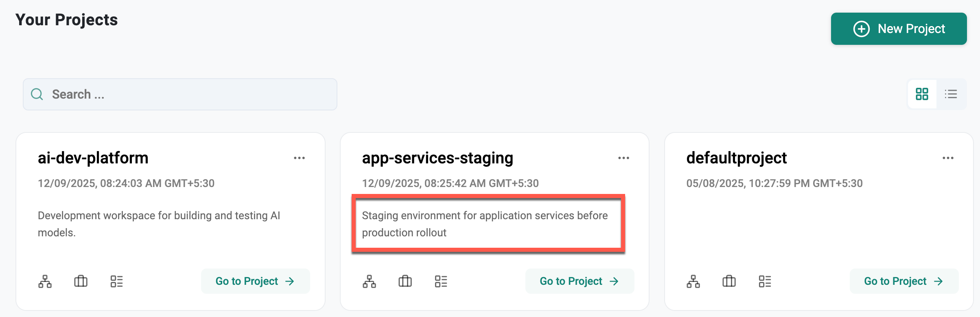Click the list-grid icon on app-services-staging card
Image resolution: width=980 pixels, height=317 pixels.
coord(441,281)
